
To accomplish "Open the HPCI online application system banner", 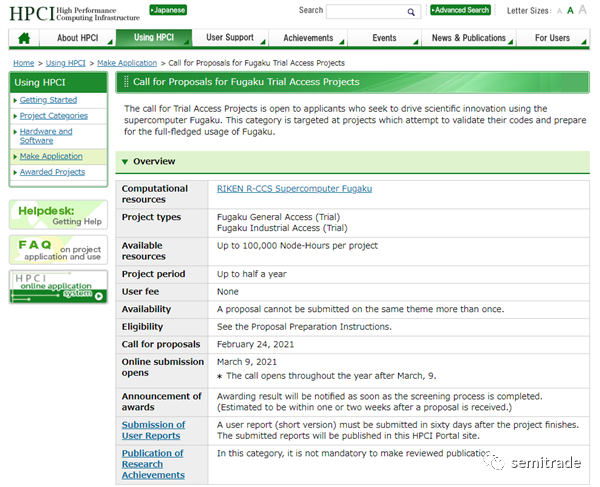I will tap(58, 287).
